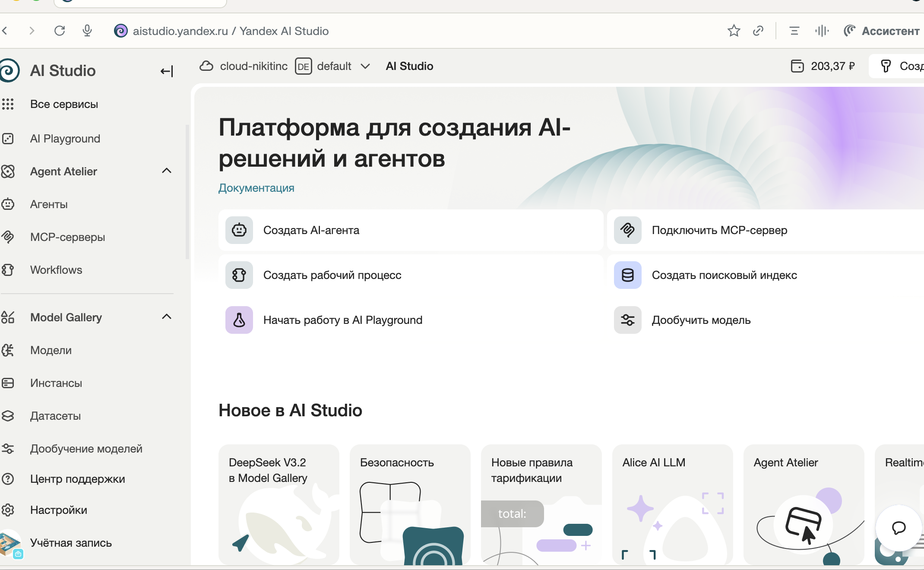Click the AI Playground sidebar icon
This screenshot has height=570, width=924.
[x=8, y=139]
